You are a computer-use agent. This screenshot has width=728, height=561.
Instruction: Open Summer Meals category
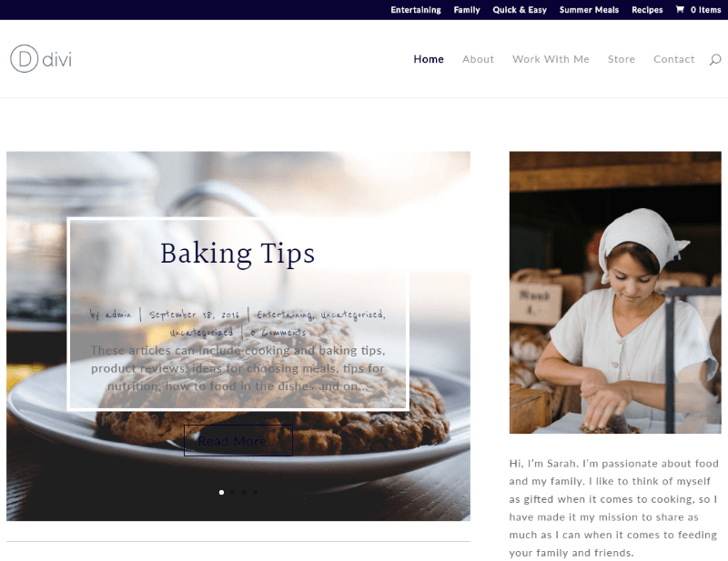(x=589, y=10)
